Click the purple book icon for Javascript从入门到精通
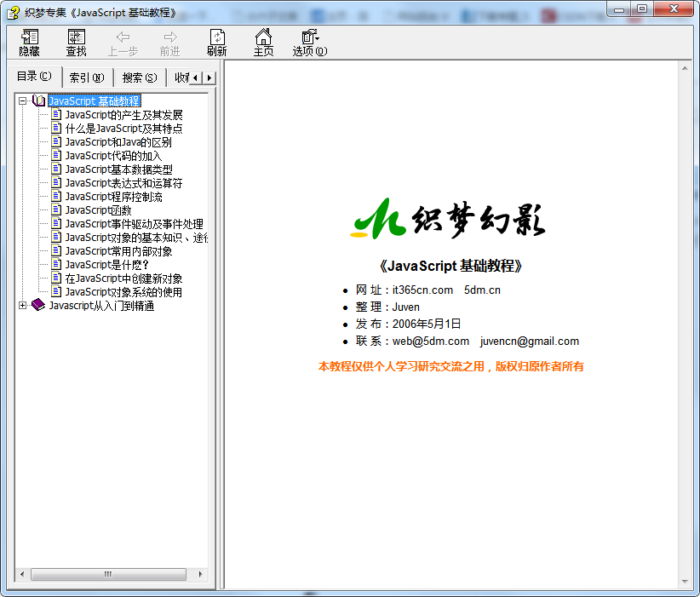Image resolution: width=700 pixels, height=597 pixels. coord(38,306)
